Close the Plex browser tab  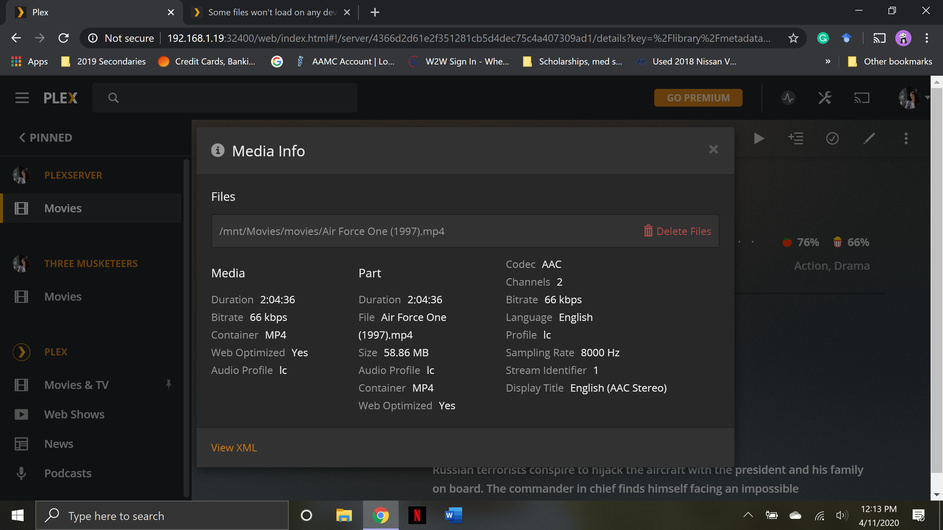(x=171, y=12)
